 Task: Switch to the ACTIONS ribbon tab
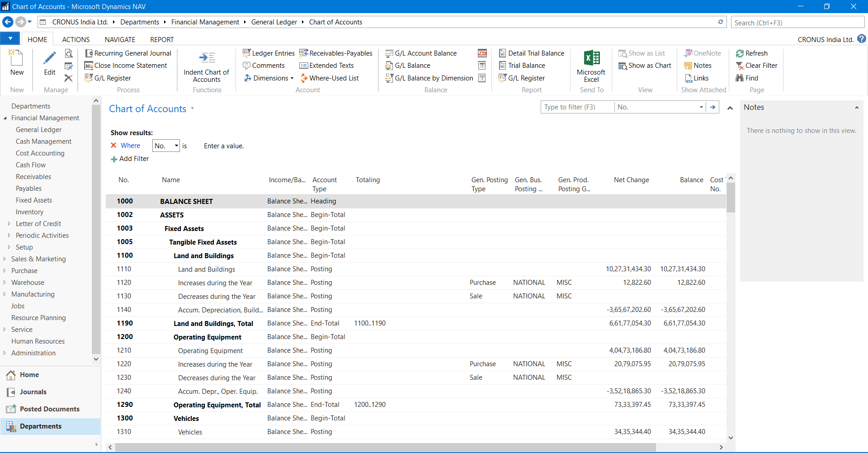pyautogui.click(x=76, y=39)
